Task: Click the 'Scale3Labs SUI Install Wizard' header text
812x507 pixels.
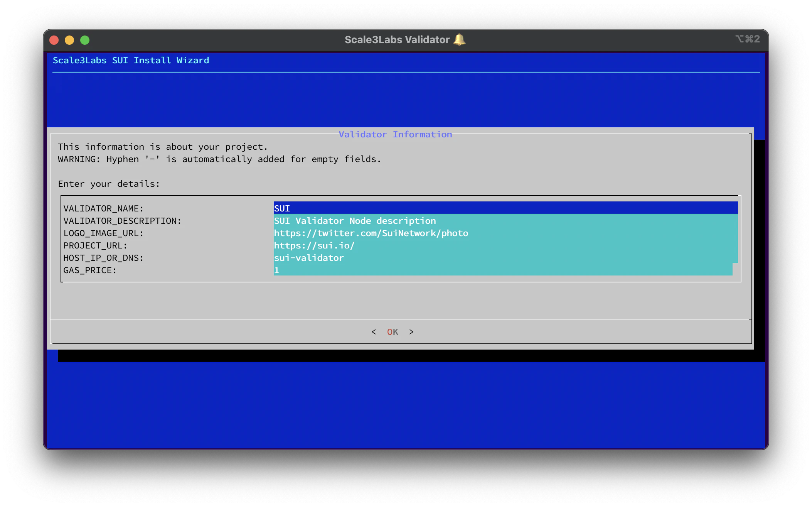Action: pos(131,60)
